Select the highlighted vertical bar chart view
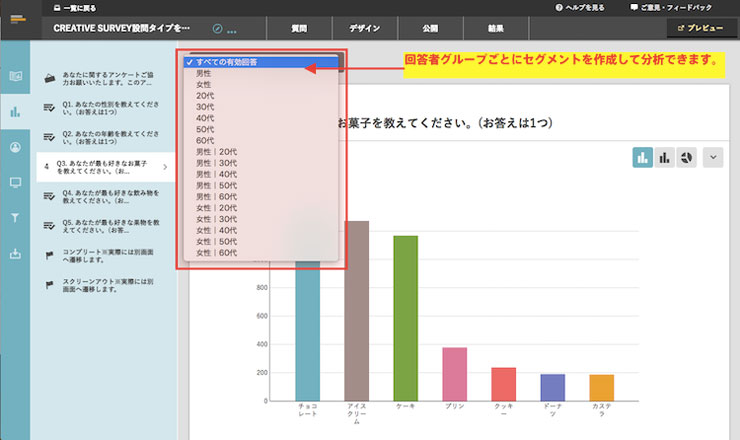This screenshot has width=740, height=440. pos(641,157)
